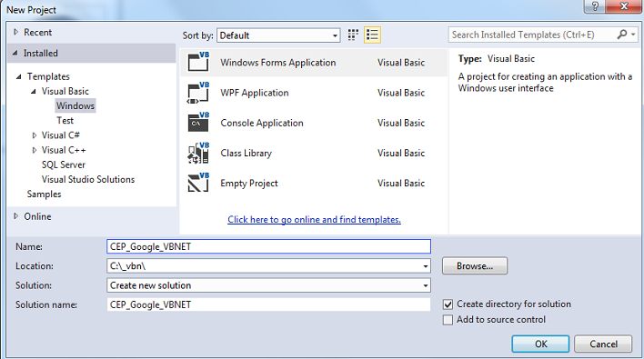The height and width of the screenshot is (359, 644).
Task: Choose the WPF Application template icon
Action: click(198, 93)
